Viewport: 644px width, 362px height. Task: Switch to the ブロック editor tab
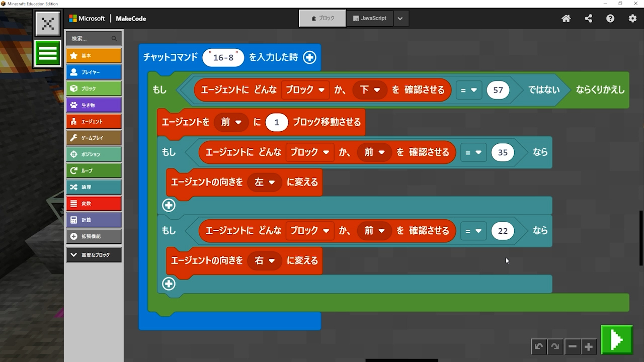click(323, 19)
